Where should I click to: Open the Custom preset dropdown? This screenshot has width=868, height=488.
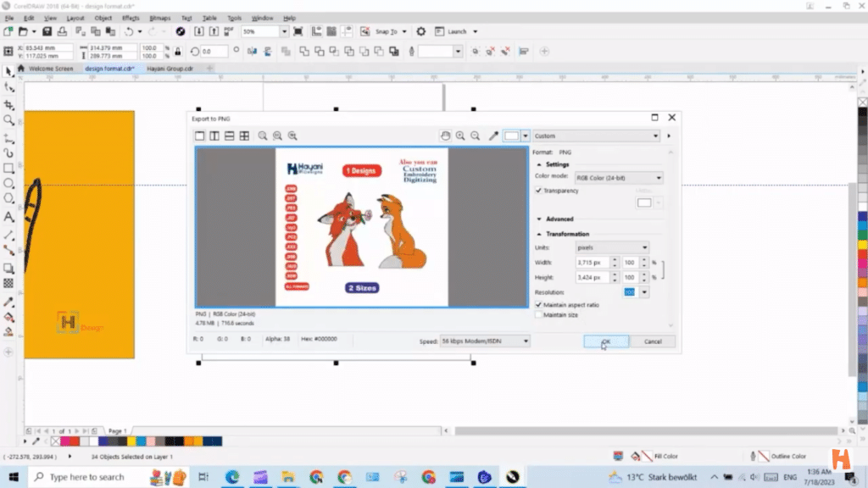tap(596, 136)
